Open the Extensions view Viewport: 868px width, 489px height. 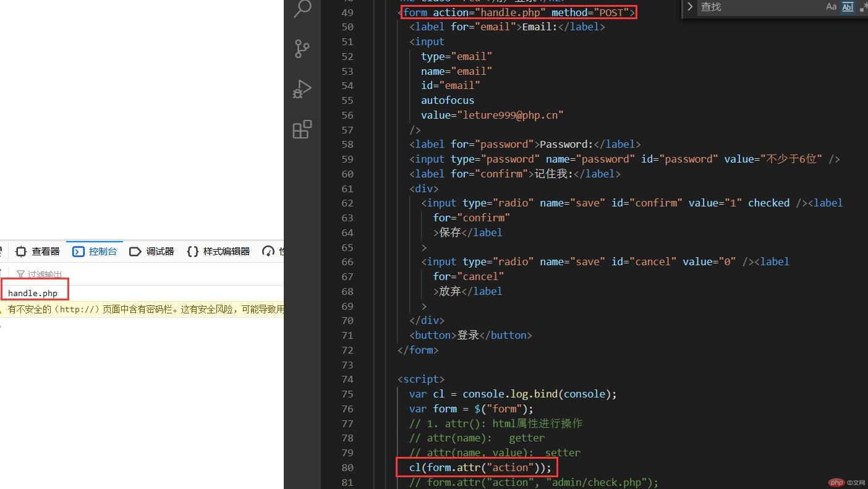[x=302, y=129]
